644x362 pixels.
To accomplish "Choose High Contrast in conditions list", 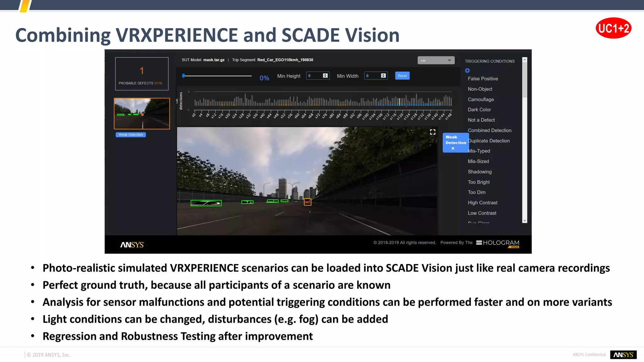I will [x=482, y=203].
